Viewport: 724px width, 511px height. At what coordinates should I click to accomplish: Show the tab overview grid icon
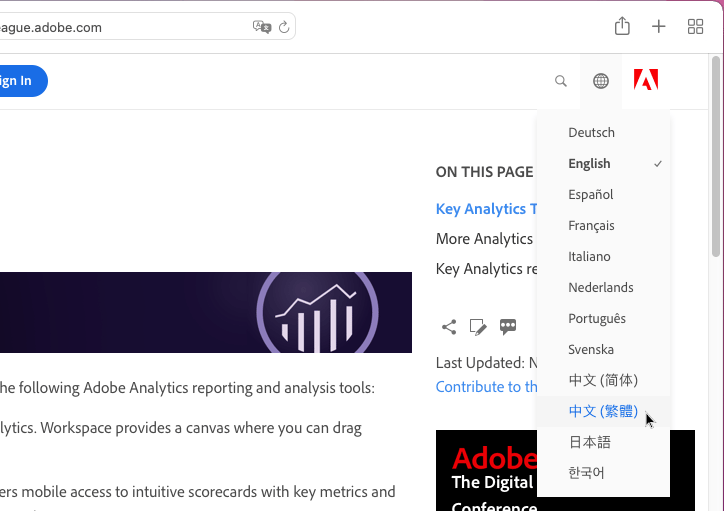point(695,26)
